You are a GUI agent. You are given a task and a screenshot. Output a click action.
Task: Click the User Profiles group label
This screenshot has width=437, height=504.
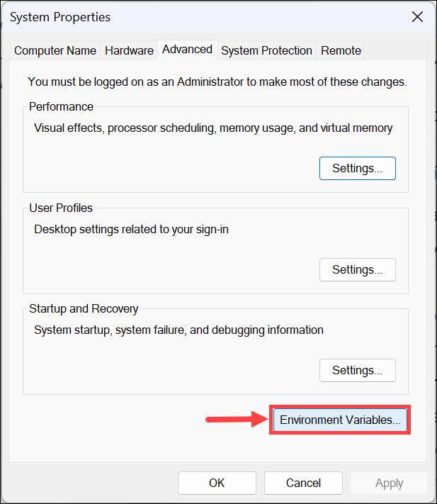[x=61, y=208]
